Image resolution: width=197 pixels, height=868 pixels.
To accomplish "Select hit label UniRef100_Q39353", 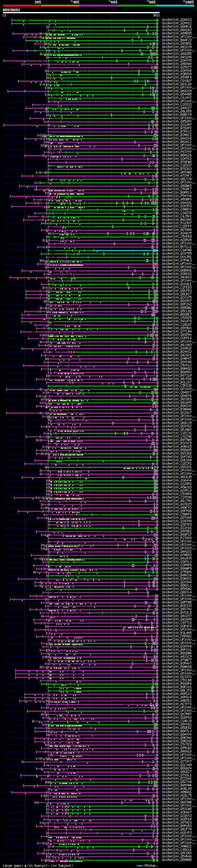I will coord(177,206).
